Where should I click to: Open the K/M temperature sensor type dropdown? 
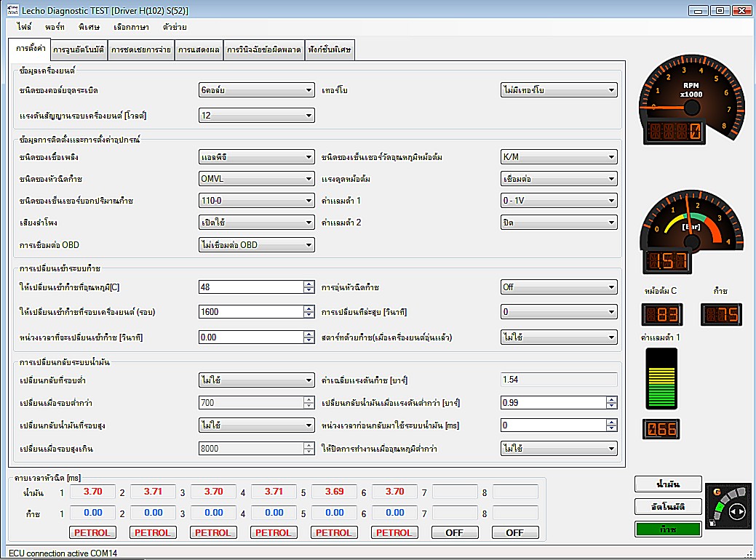coord(559,156)
